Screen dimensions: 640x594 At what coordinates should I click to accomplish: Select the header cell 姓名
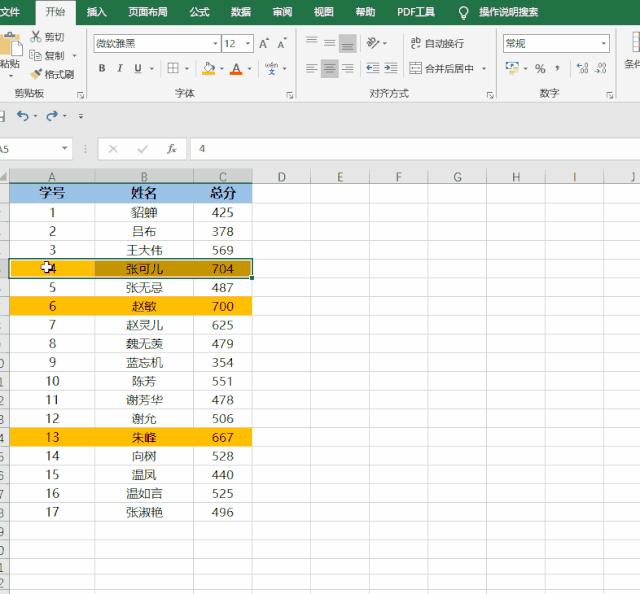[144, 193]
